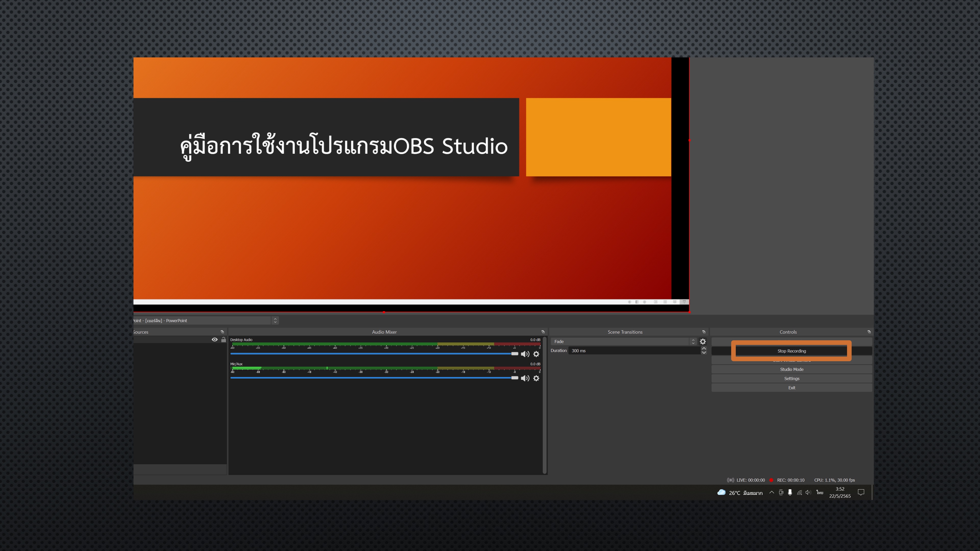Mute the Desktop Audio speaker icon

tap(525, 354)
